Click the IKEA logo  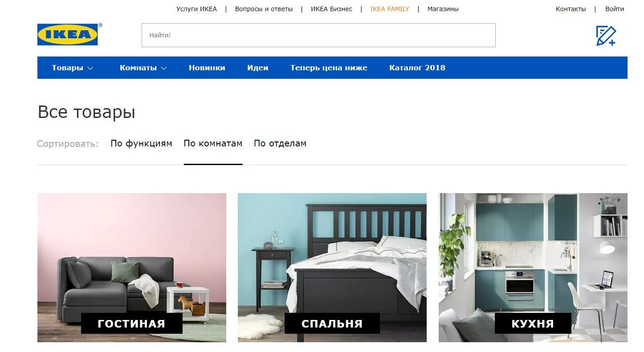[x=68, y=34]
